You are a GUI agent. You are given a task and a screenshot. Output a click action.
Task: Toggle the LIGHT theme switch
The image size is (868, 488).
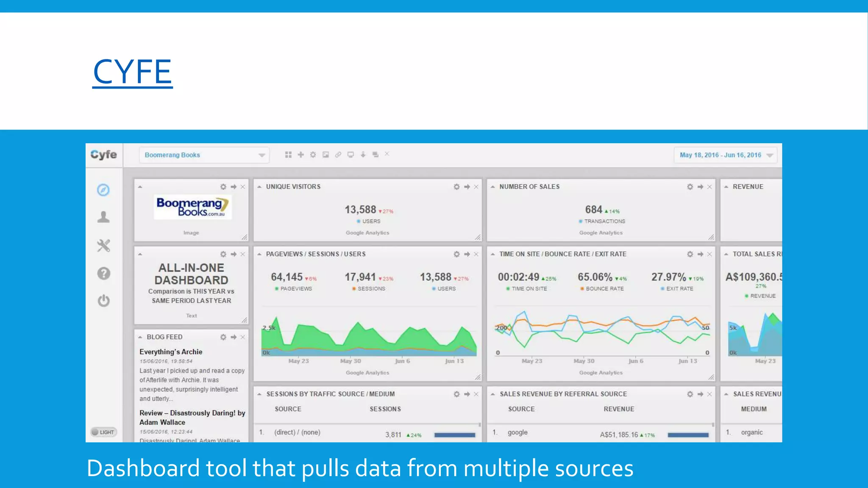(x=103, y=432)
